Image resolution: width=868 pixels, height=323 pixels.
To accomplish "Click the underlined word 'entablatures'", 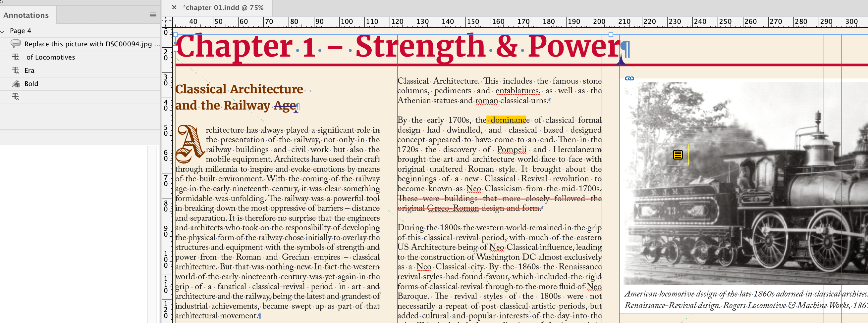I will click(x=517, y=90).
